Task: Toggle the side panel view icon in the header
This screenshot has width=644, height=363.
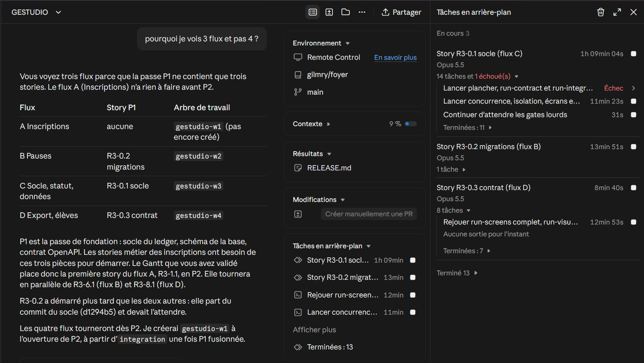Action: (313, 12)
